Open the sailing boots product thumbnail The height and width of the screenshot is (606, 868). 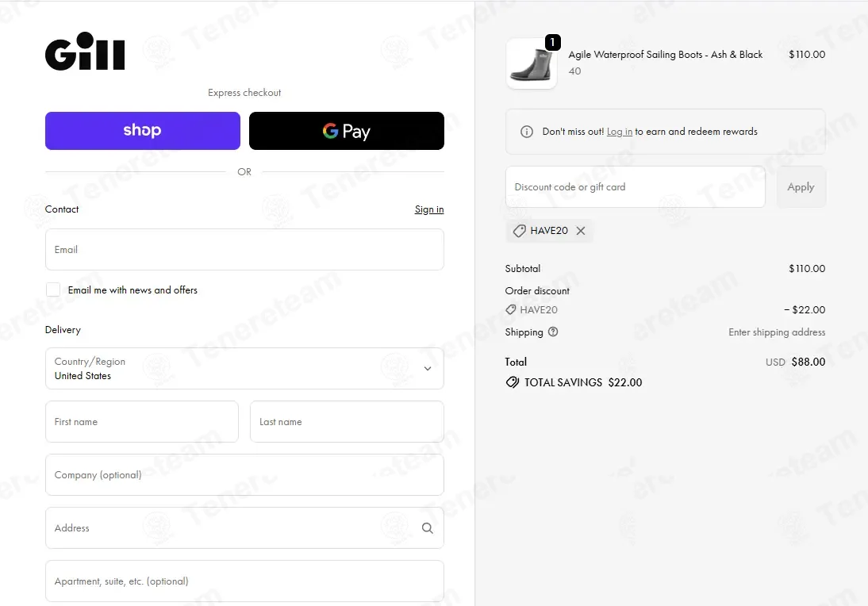pos(532,63)
